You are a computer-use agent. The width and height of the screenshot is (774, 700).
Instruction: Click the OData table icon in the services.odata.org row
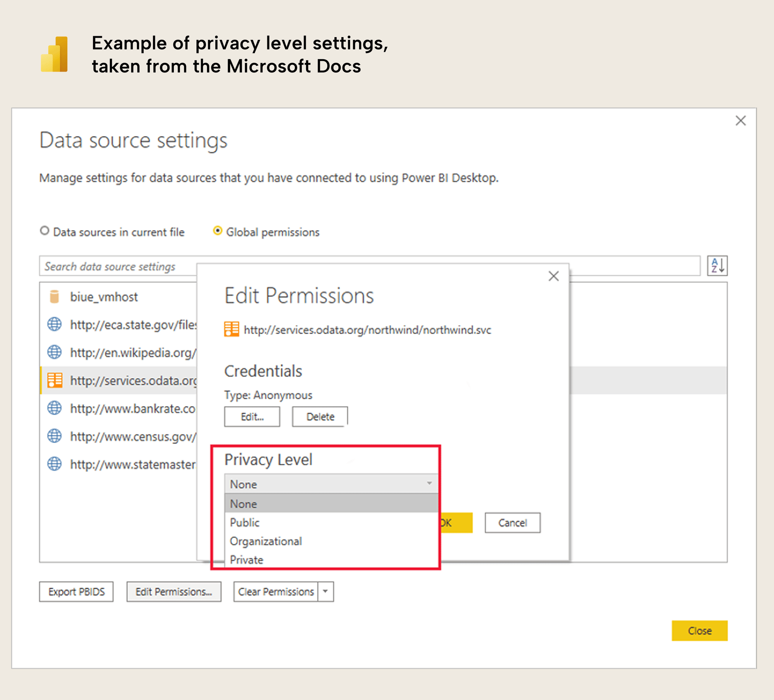coord(55,380)
